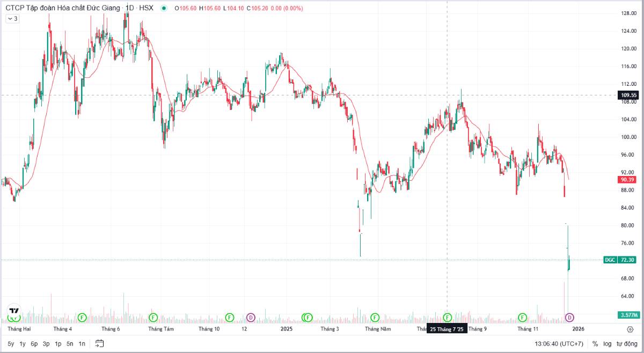The height and width of the screenshot is (353, 644).
Task: Click the F event marker near Tháng 4
Action: pos(82,318)
